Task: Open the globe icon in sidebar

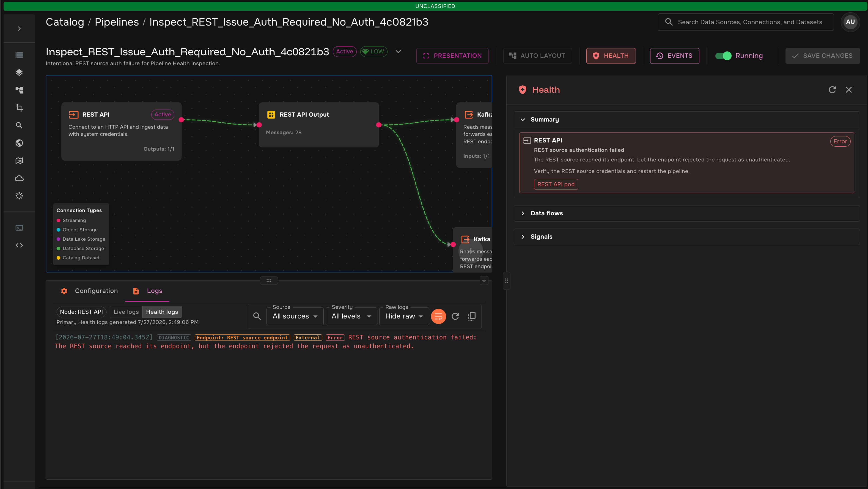Action: coord(19,143)
